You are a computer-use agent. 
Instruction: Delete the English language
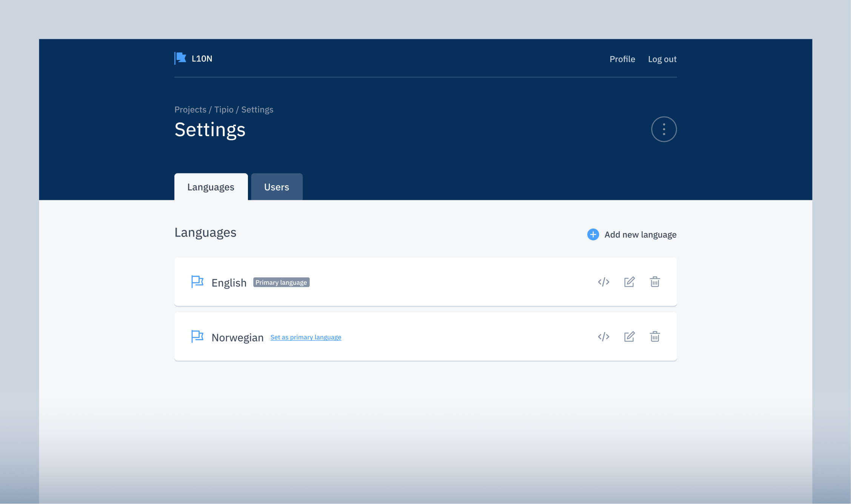(x=655, y=282)
